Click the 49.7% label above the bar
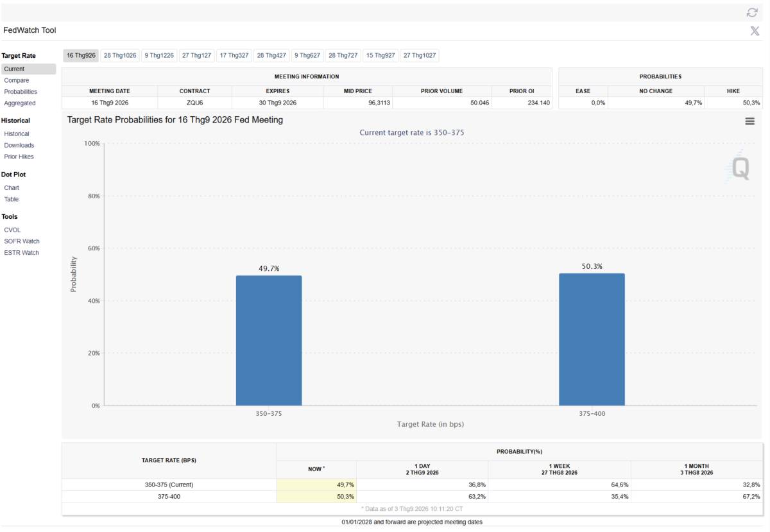Image resolution: width=770 pixels, height=532 pixels. pyautogui.click(x=269, y=269)
